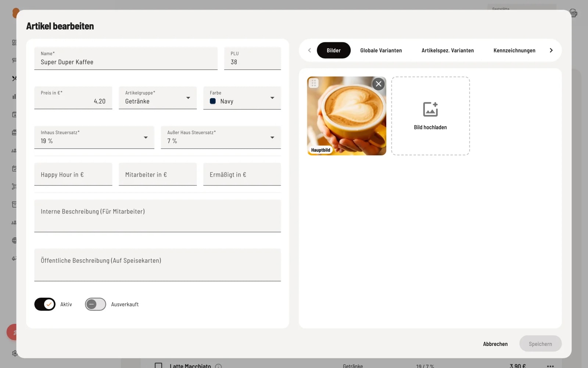Click the Interne Beschreibung text area
588x368 pixels.
click(x=157, y=216)
